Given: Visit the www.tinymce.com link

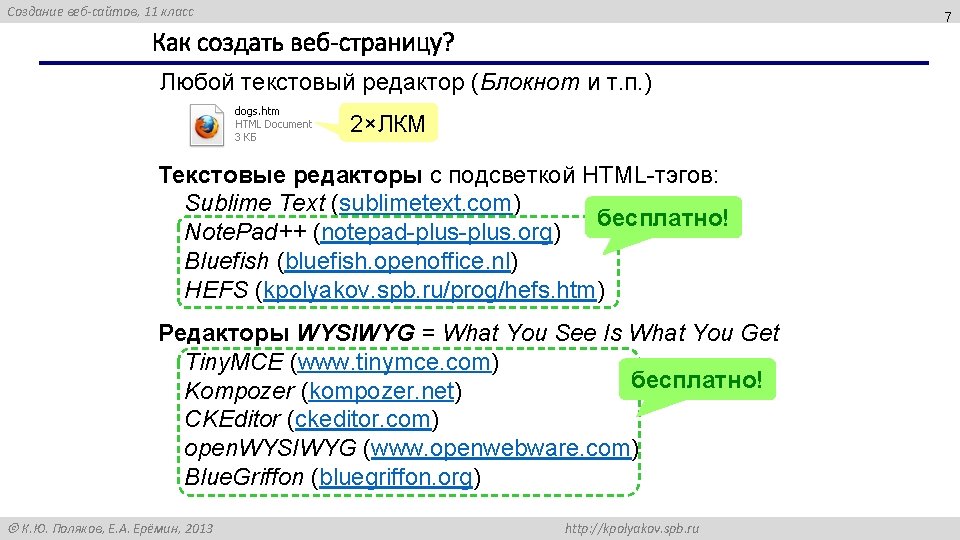Looking at the screenshot, I should pos(394,362).
